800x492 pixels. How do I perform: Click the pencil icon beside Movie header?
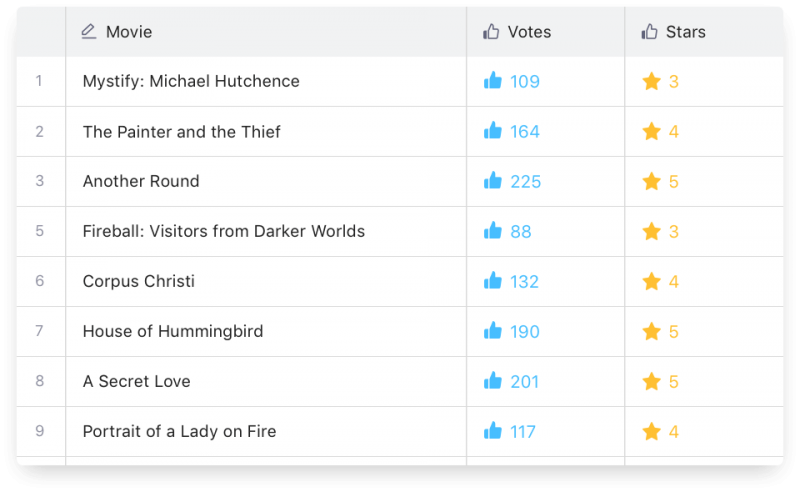tap(89, 32)
